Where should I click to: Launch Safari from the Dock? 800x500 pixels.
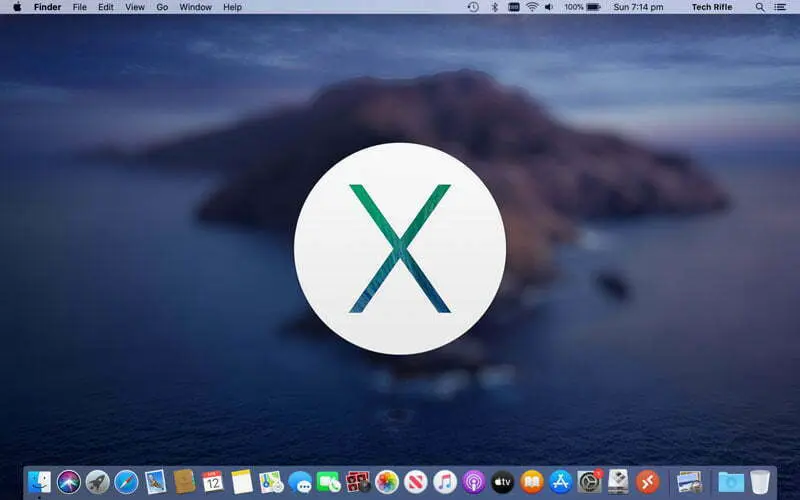click(126, 482)
